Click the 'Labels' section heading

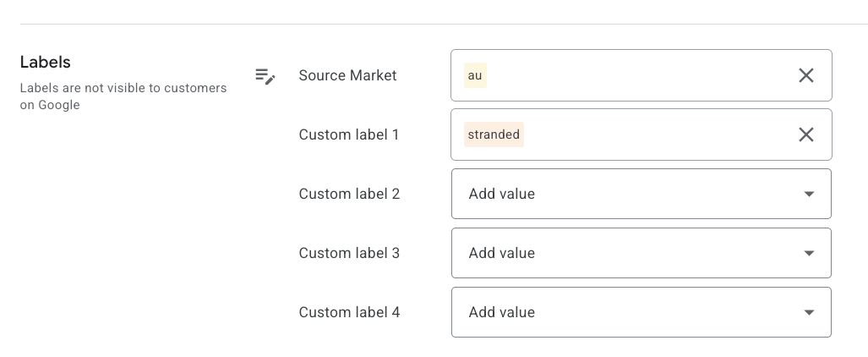coord(46,63)
